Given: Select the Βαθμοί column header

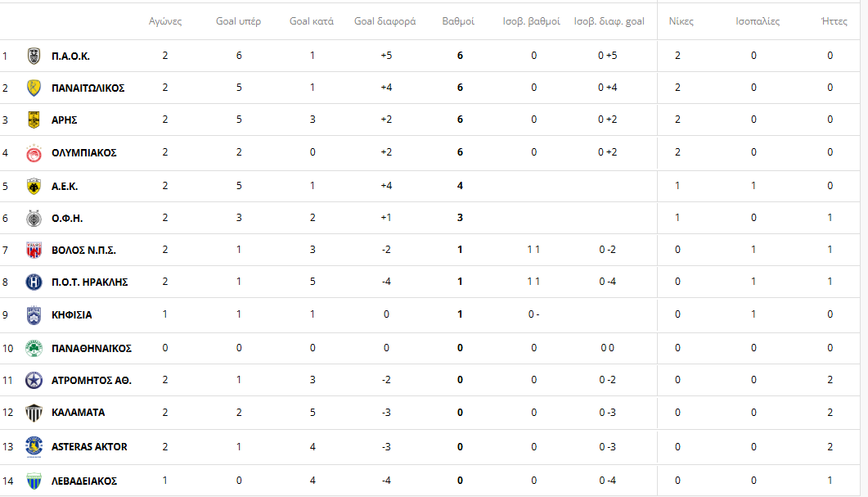Looking at the screenshot, I should (458, 21).
